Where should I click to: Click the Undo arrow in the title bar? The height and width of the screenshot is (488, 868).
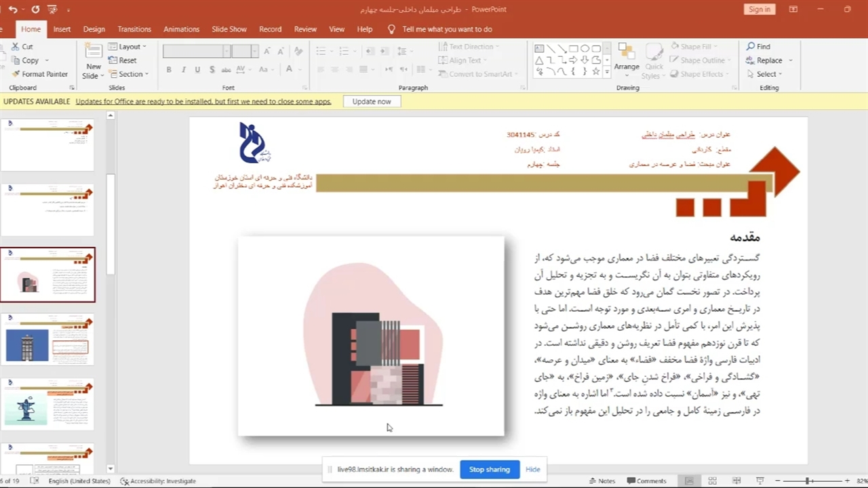[13, 9]
